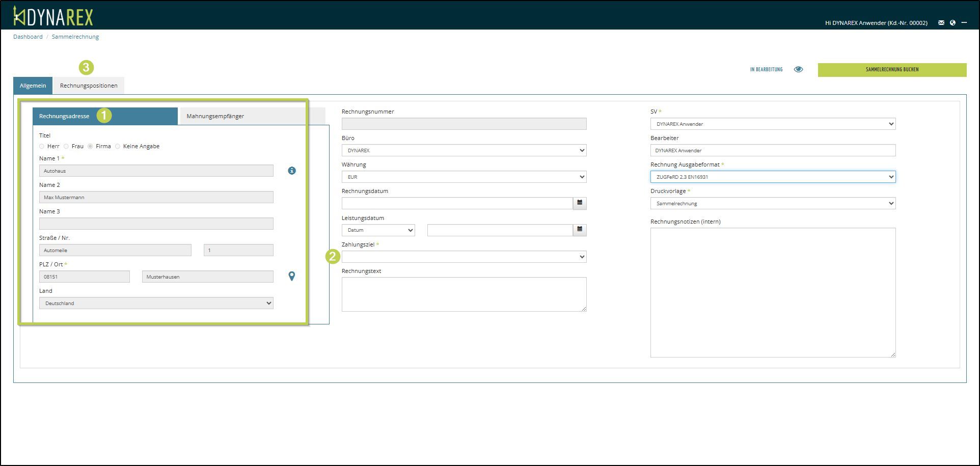Viewport: 980px width, 466px height.
Task: Select the Keine Angabe radio option
Action: pos(118,147)
